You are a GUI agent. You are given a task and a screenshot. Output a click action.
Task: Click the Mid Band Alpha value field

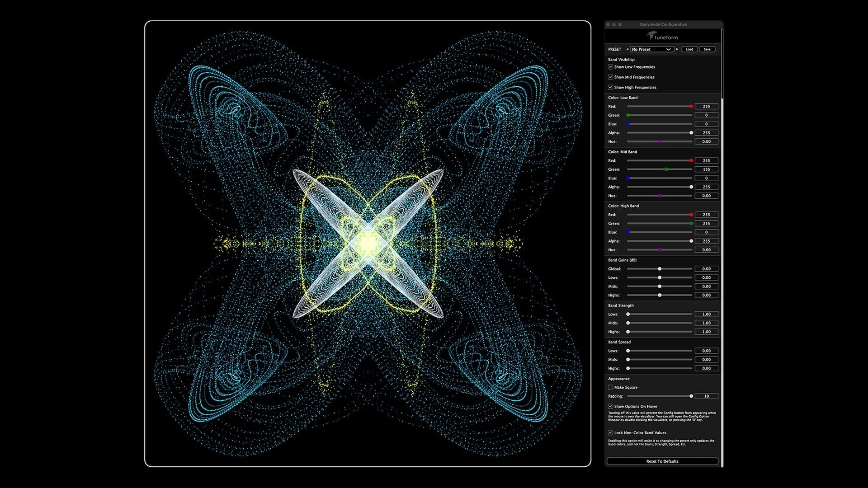pyautogui.click(x=707, y=187)
